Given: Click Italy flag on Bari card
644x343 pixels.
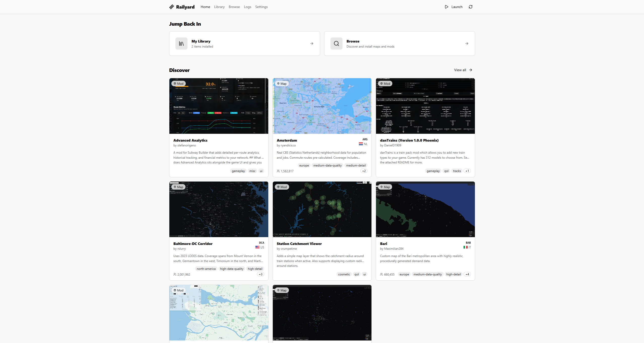Looking at the screenshot, I should pyautogui.click(x=465, y=247).
